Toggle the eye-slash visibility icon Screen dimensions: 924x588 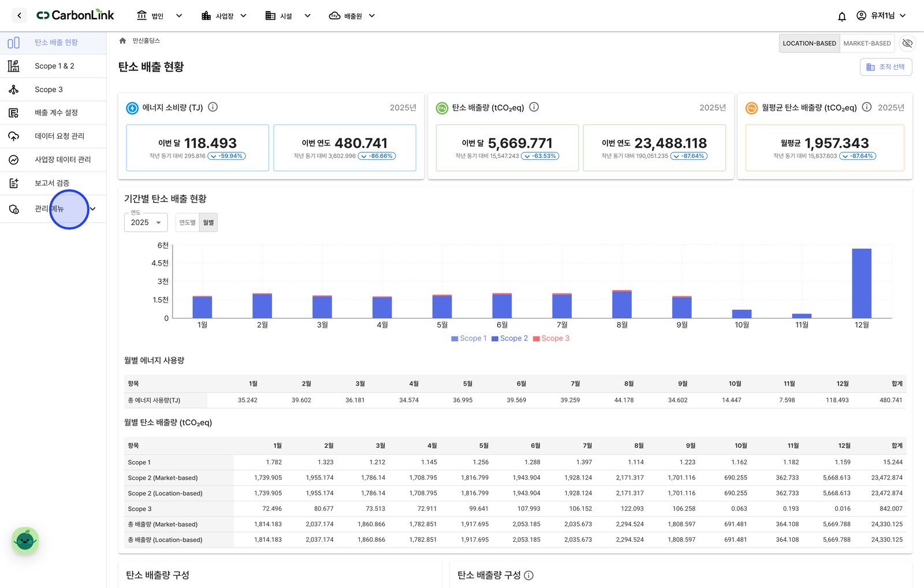tap(907, 43)
